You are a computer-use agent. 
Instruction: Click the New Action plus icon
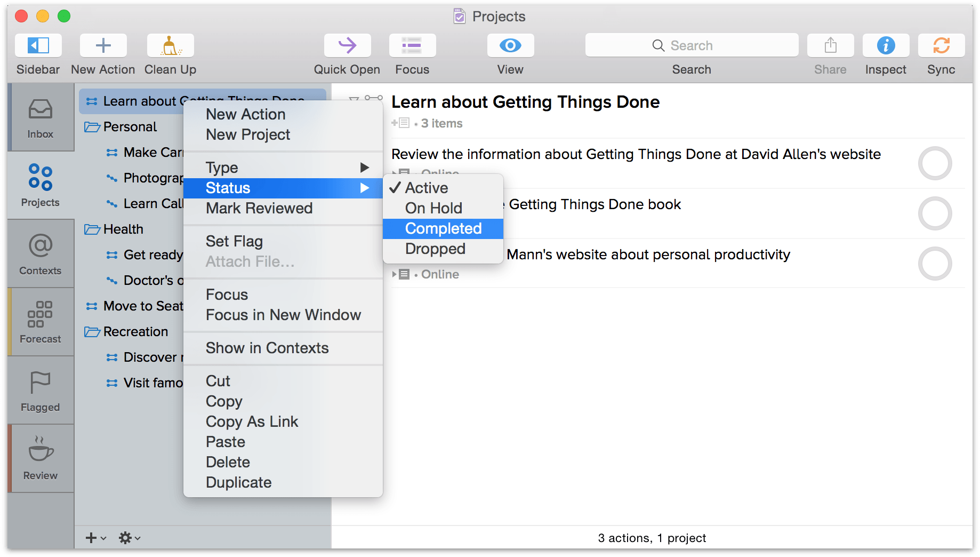coord(103,45)
